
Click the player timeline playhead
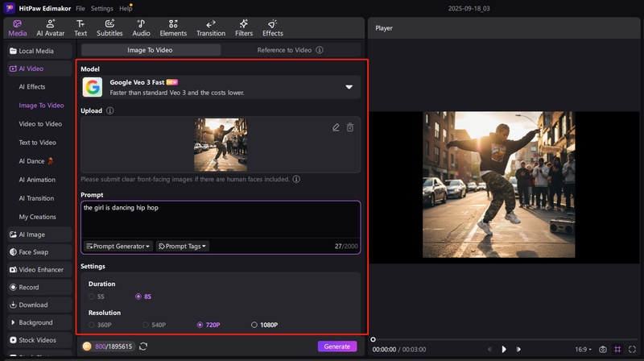373,339
